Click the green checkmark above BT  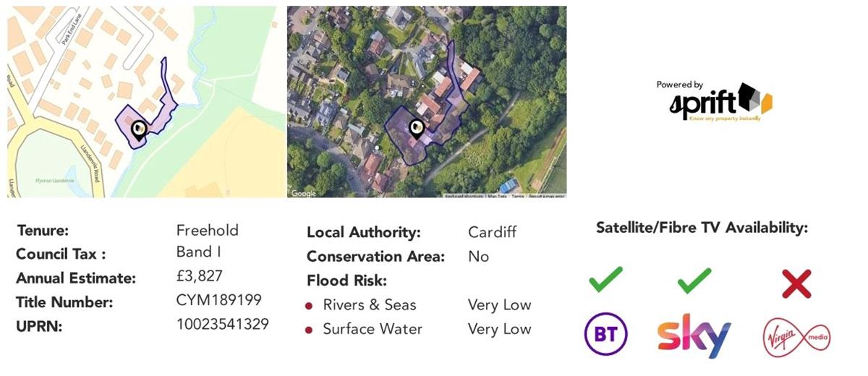tap(605, 280)
